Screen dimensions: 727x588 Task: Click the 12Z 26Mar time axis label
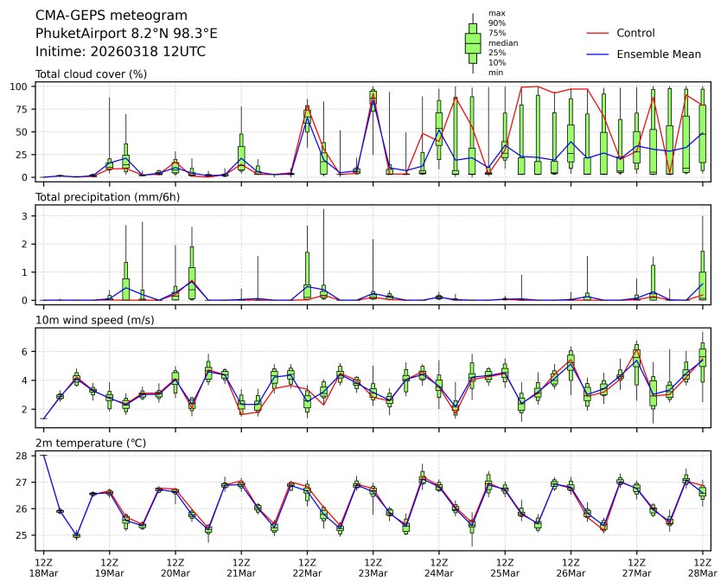[x=571, y=566]
